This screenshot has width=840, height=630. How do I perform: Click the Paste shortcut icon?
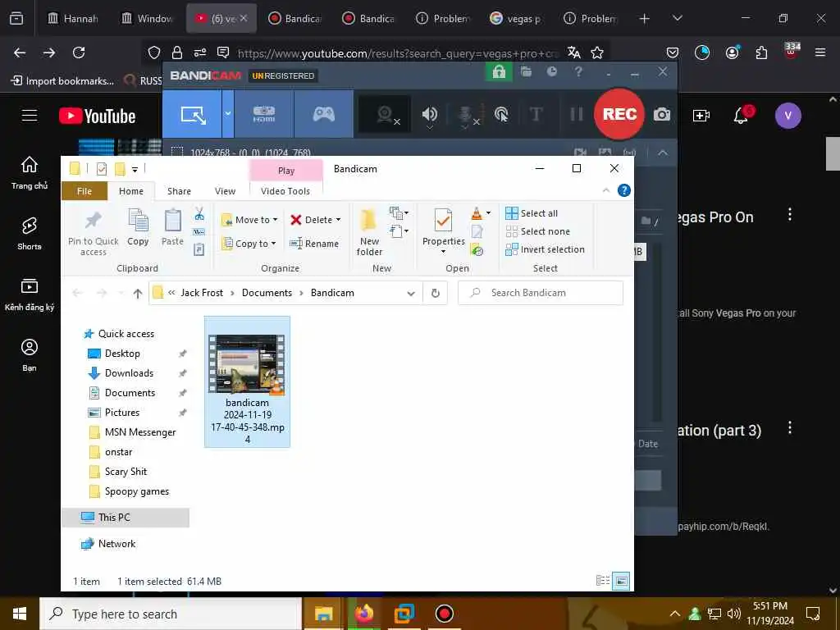tap(199, 249)
